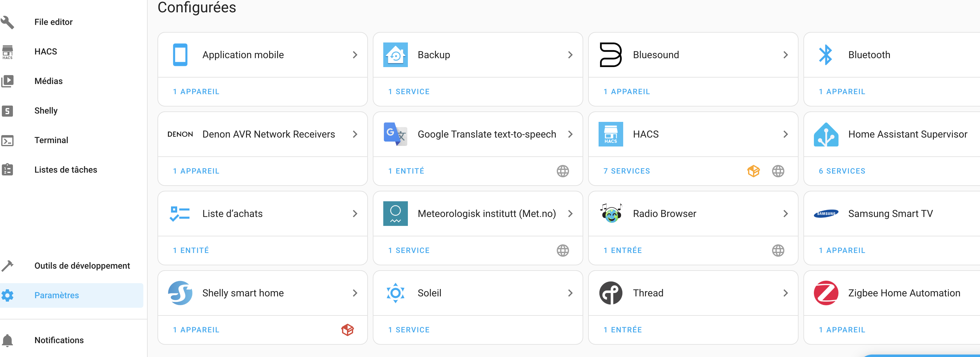Expand Liste d'achats chevron
The width and height of the screenshot is (980, 357).
pos(355,214)
